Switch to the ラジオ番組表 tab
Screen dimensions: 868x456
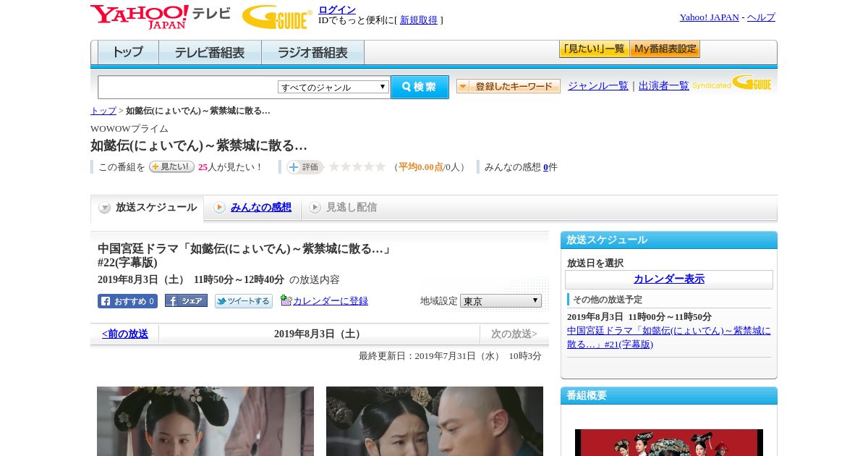tap(312, 52)
